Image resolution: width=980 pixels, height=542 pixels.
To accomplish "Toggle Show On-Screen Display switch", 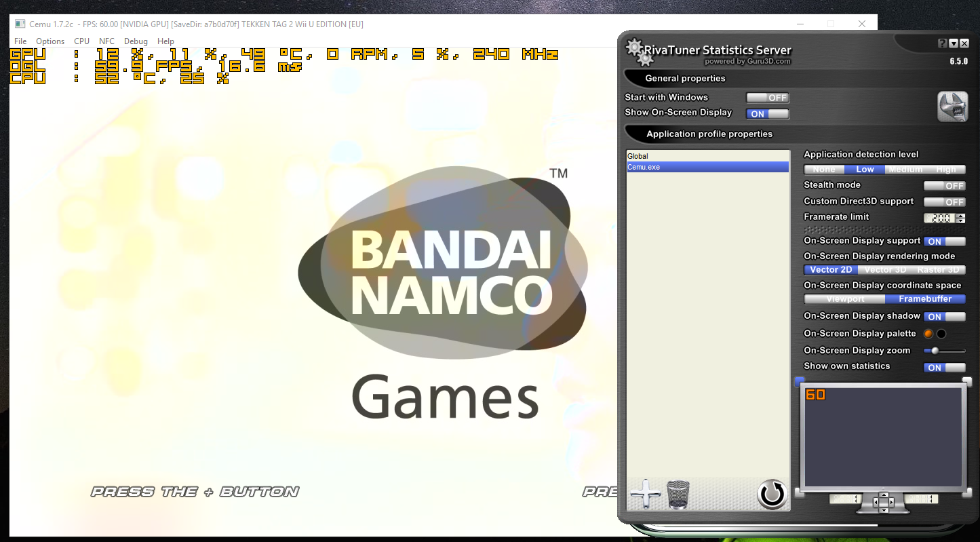I will (768, 114).
